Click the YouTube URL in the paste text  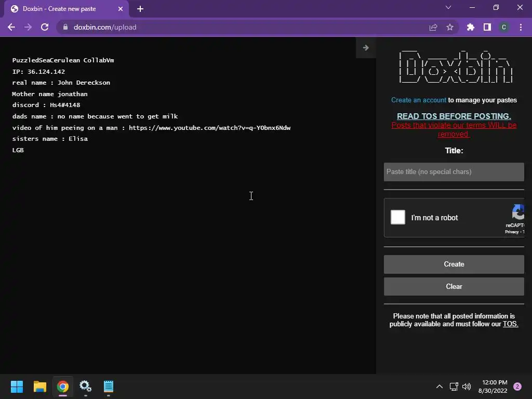tap(210, 128)
